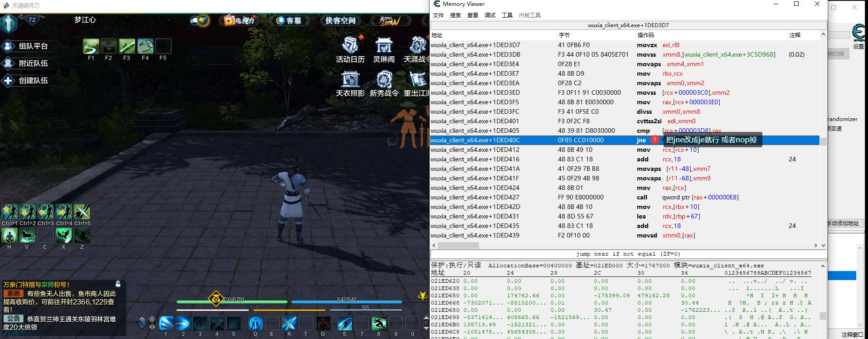
Task: Click 手动添加地址 in Cheat Engine window
Action: click(x=844, y=223)
